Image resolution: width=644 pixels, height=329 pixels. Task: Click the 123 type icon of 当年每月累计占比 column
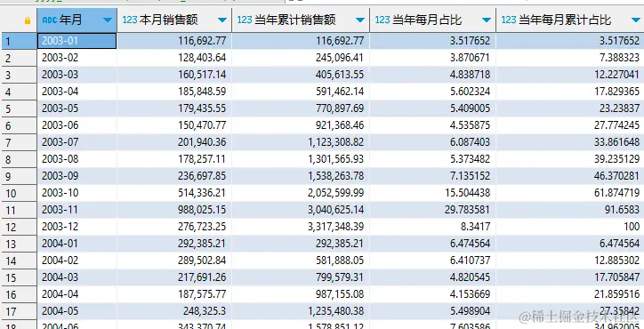509,20
